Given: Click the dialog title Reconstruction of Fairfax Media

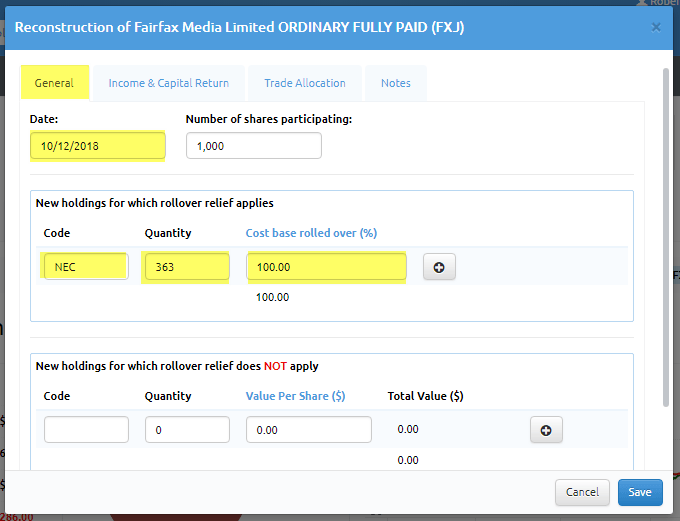Looking at the screenshot, I should coord(239,27).
